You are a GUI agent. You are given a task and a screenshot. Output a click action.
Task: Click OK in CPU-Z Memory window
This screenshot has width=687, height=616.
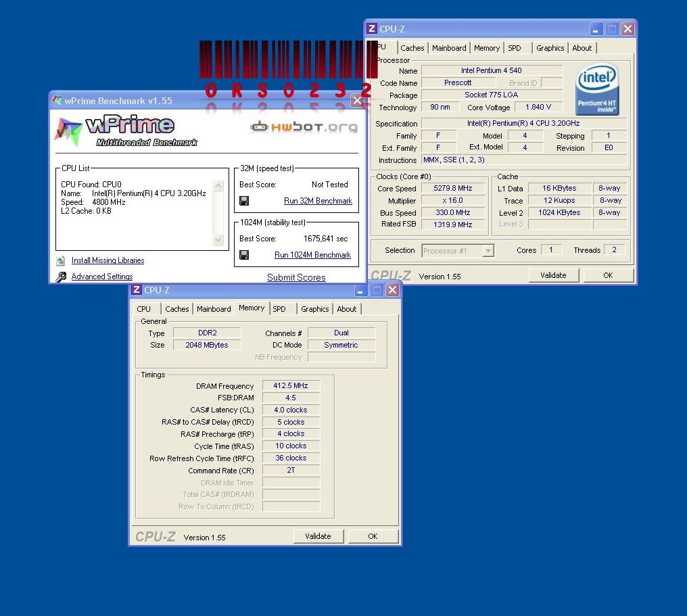(373, 536)
